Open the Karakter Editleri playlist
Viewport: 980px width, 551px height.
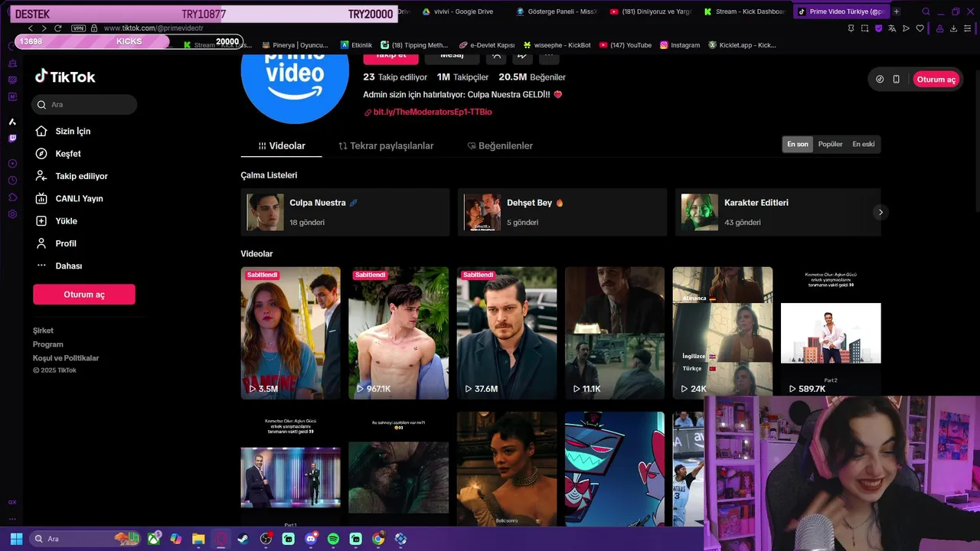pos(778,212)
